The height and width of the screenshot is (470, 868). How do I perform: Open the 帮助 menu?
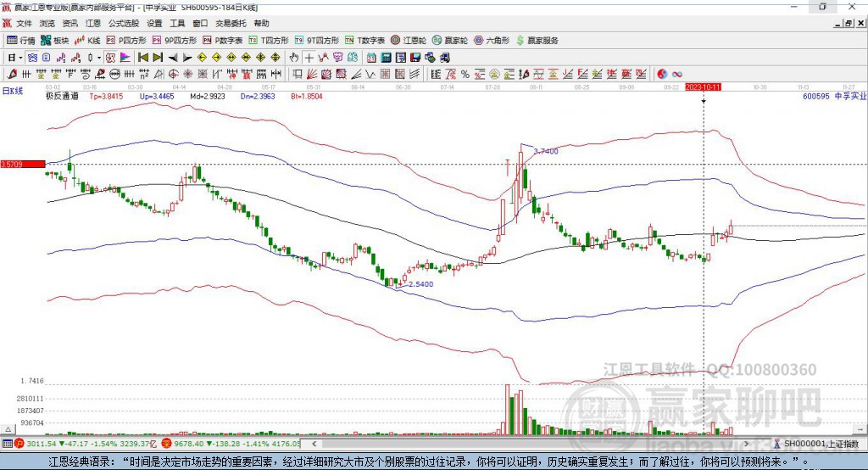tap(261, 23)
